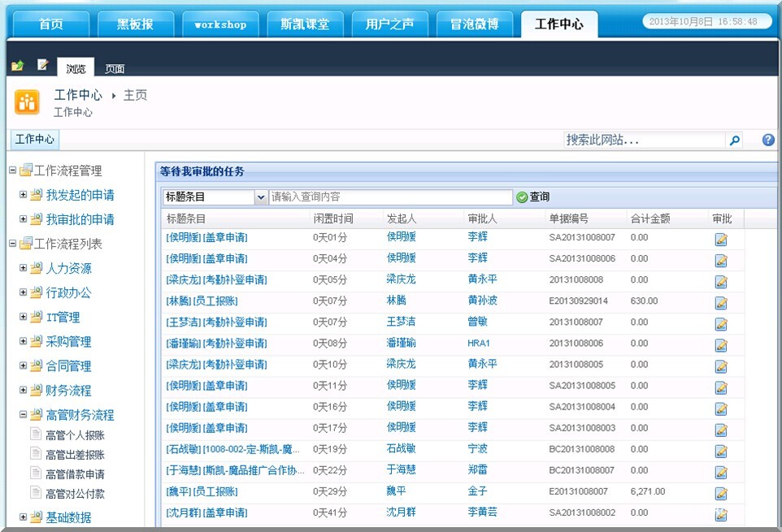The width and height of the screenshot is (782, 532).
Task: Click approve icon for 林腾 员工报账 row
Action: (x=720, y=302)
